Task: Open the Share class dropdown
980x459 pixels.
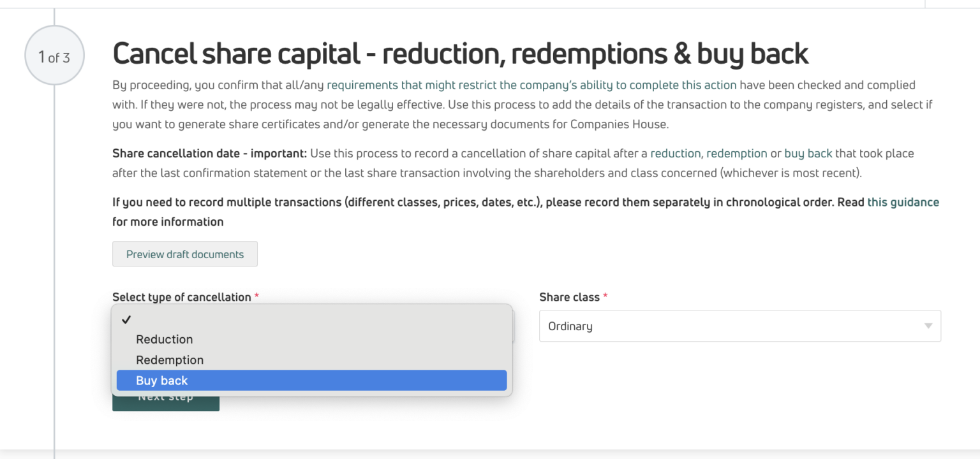Action: (739, 326)
